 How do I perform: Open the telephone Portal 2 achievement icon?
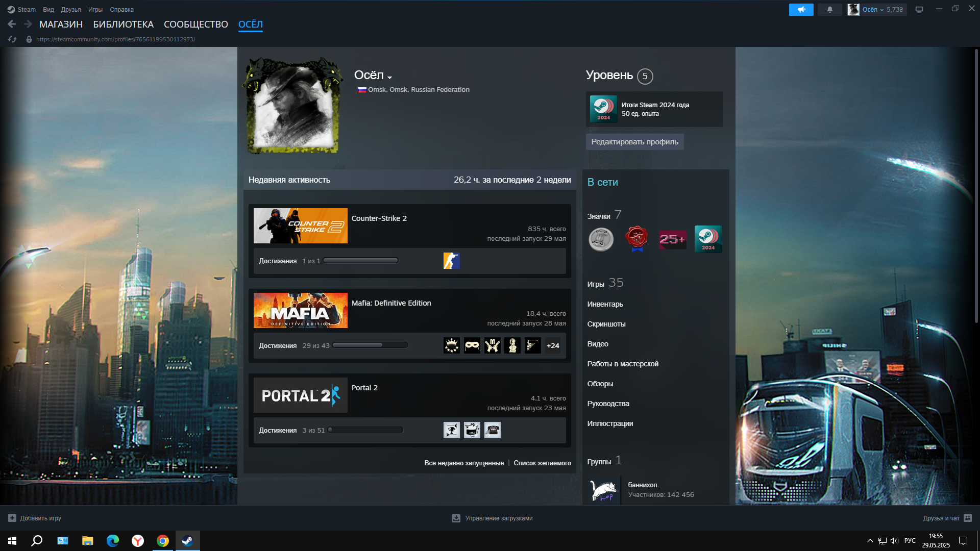tap(492, 430)
